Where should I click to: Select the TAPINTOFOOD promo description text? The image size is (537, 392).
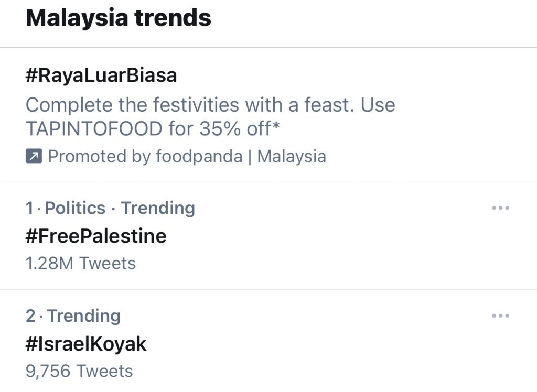pyautogui.click(x=210, y=116)
